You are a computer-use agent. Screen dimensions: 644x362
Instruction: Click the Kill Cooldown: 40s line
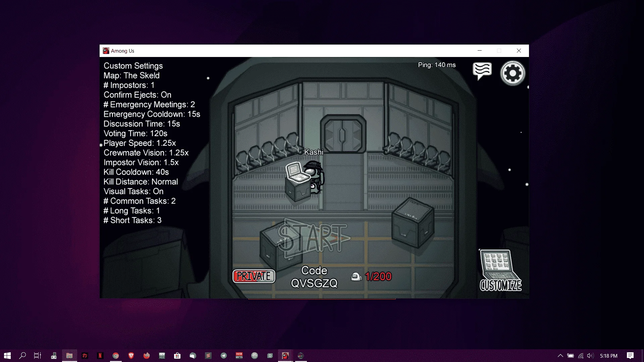pos(136,172)
